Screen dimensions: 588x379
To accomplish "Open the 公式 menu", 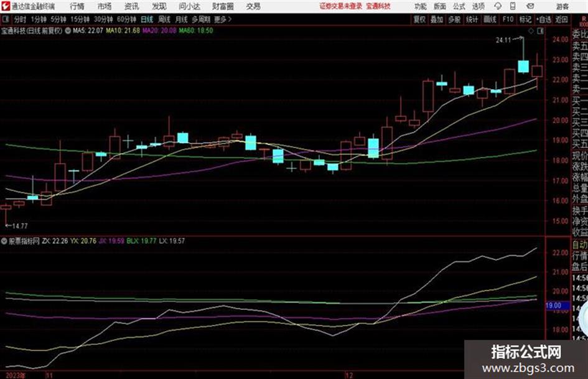I will click(x=459, y=6).
